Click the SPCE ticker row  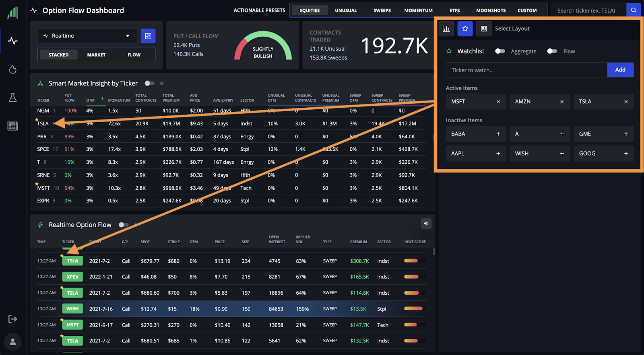(x=231, y=149)
